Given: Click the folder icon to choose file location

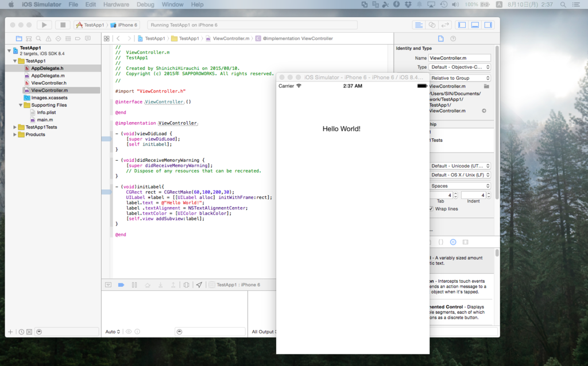Looking at the screenshot, I should pyautogui.click(x=486, y=86).
